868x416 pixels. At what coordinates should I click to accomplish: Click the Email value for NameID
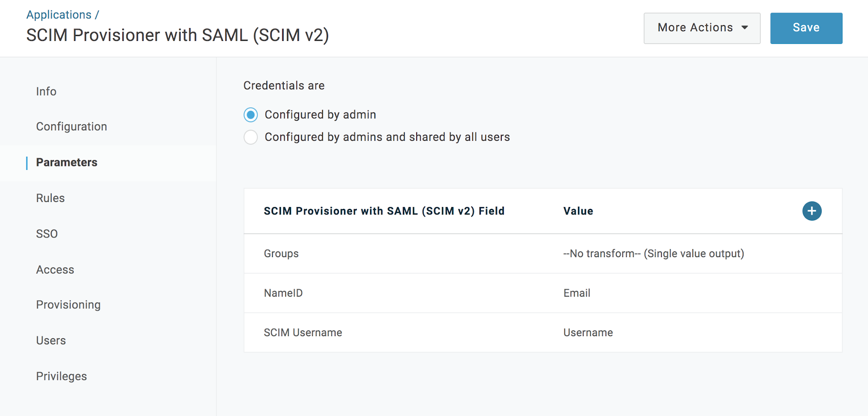[x=577, y=293]
